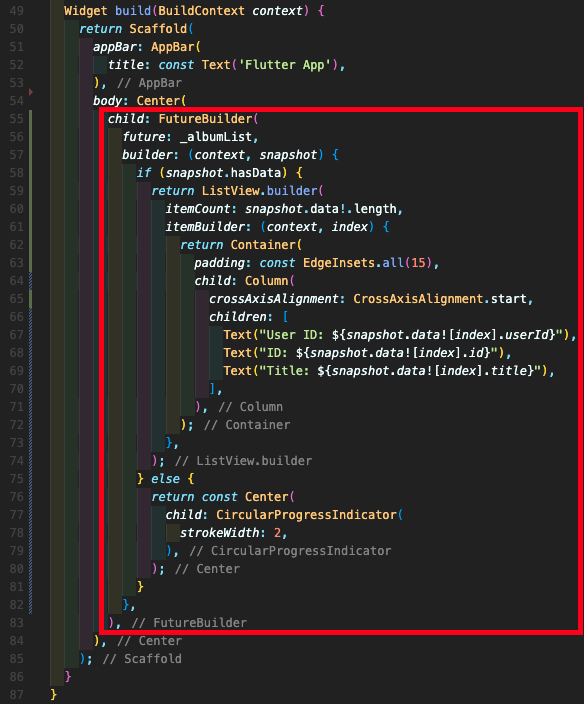The width and height of the screenshot is (584, 704).
Task: Click the 'else' keyword on line 75
Action: click(165, 479)
